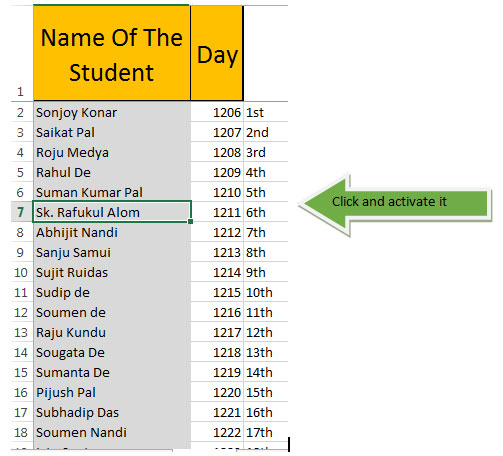Select the Abhijit Nandi cell
Image resolution: width=503 pixels, height=456 pixels.
112,232
